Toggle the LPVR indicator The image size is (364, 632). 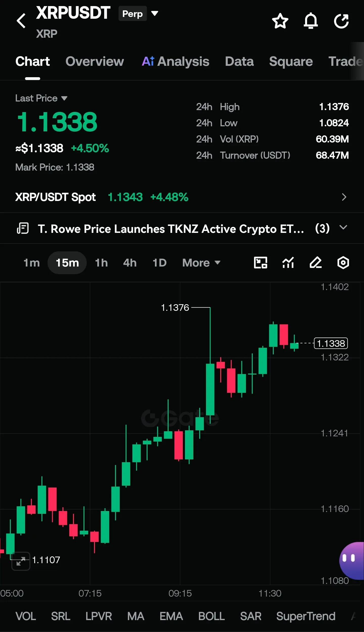(x=99, y=616)
